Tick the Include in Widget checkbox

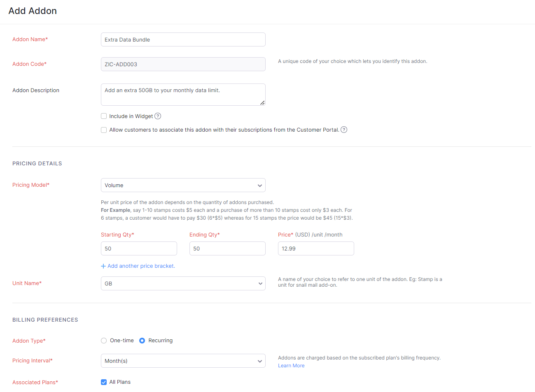click(104, 116)
